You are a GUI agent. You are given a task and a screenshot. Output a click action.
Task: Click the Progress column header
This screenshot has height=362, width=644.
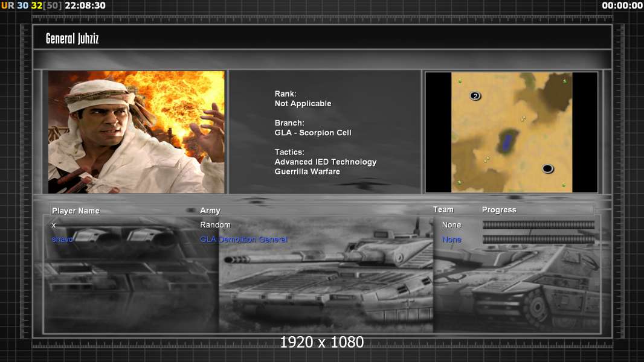[499, 210]
